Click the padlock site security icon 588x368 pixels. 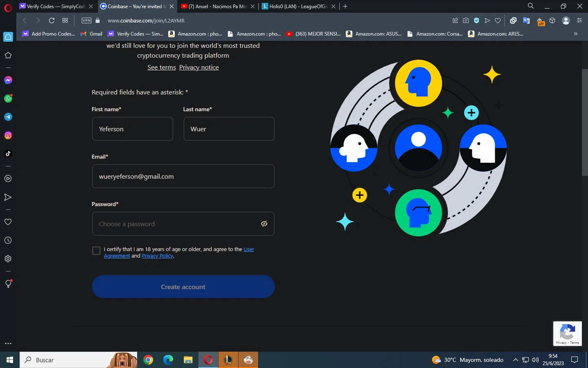(98, 20)
